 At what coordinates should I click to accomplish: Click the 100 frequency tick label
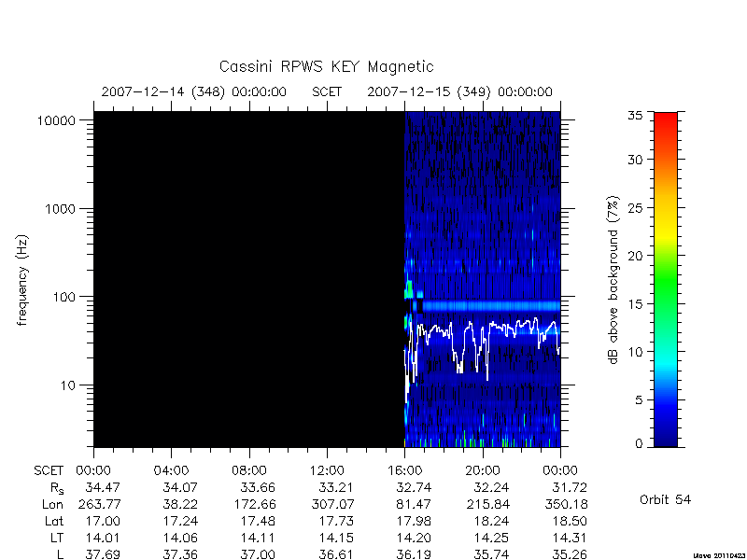pyautogui.click(x=63, y=297)
